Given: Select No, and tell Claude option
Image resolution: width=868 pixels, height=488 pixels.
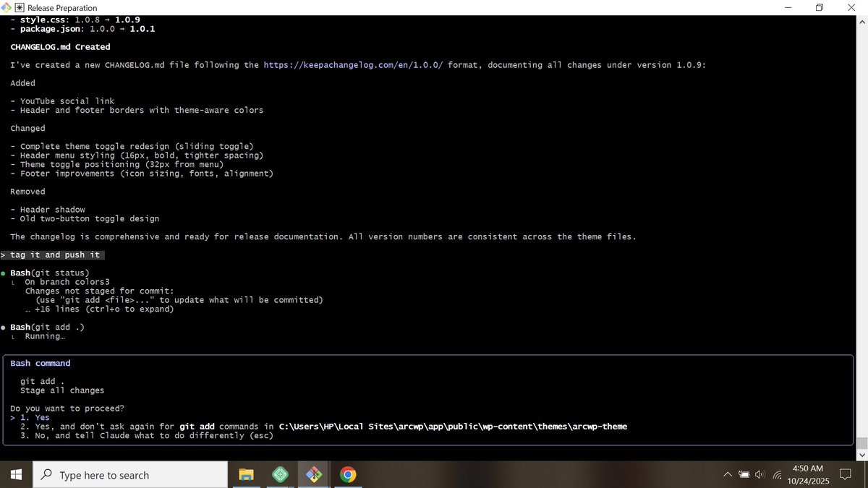Looking at the screenshot, I should tap(147, 435).
